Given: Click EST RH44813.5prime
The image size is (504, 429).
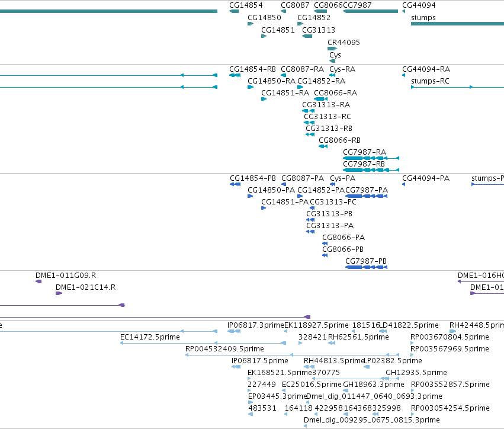Looking at the screenshot, I should click(333, 361).
